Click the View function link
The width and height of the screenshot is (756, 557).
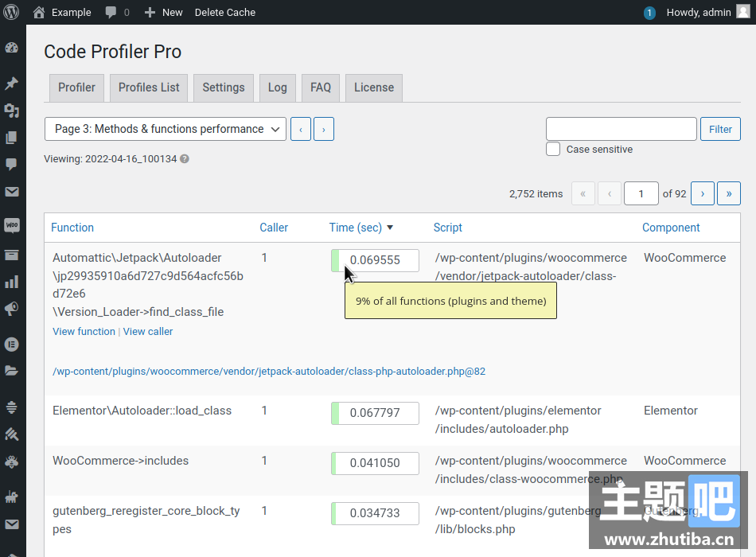point(84,331)
